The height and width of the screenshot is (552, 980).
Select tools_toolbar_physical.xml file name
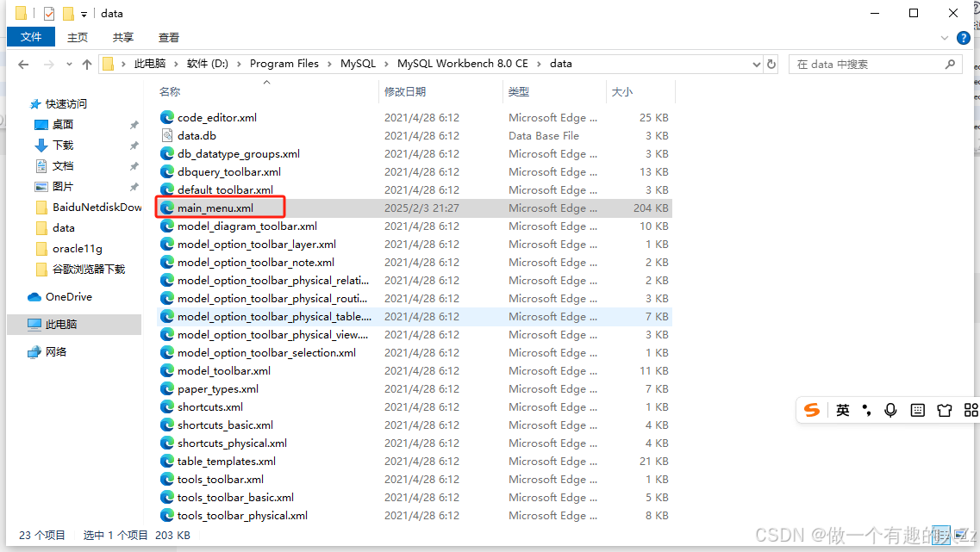click(242, 516)
